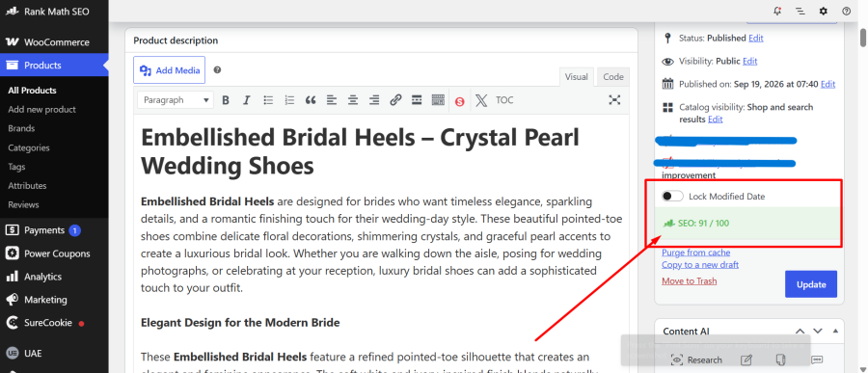
Task: Open the Products menu
Action: [x=54, y=66]
